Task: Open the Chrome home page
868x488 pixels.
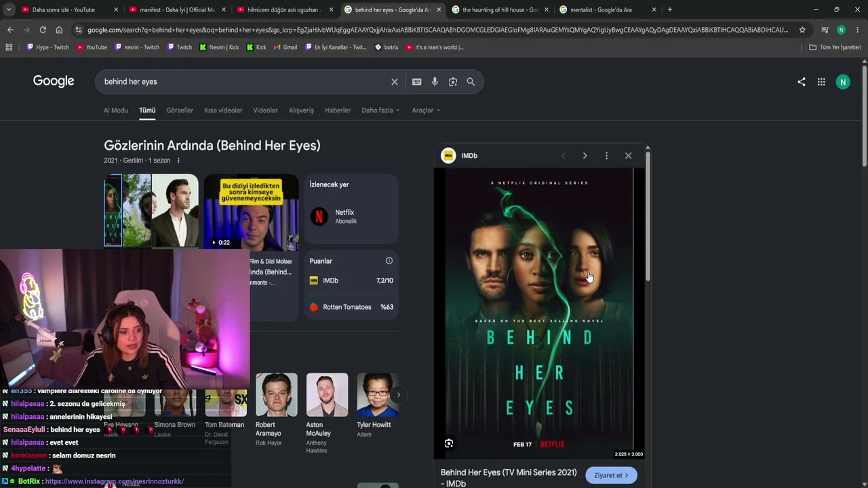Action: pyautogui.click(x=59, y=30)
